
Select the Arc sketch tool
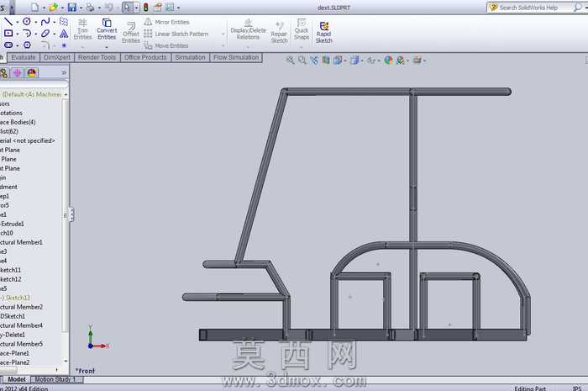coord(27,34)
